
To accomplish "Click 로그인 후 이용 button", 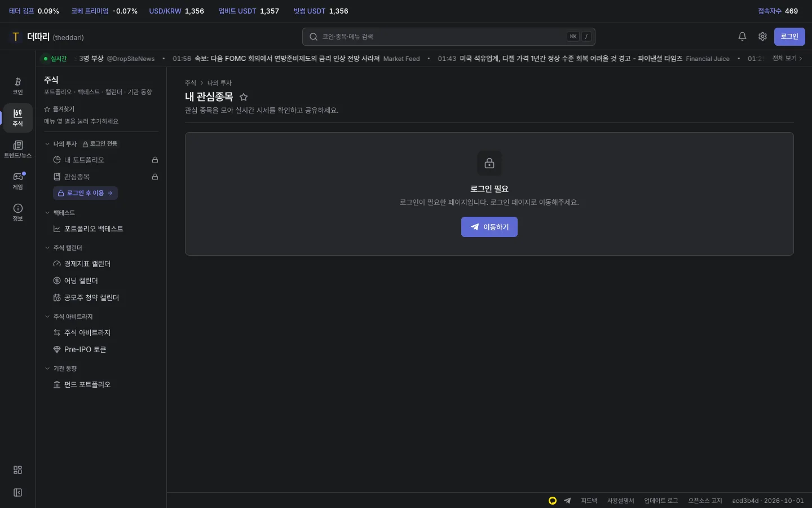I will (85, 193).
